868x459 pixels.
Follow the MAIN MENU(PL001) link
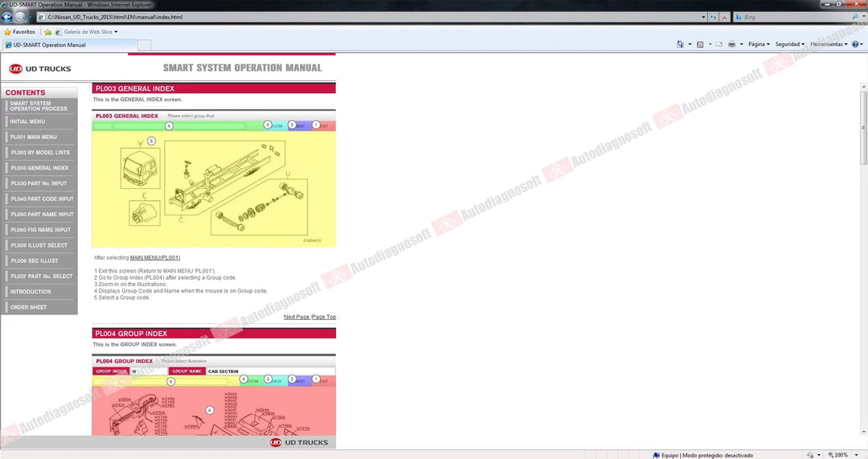point(155,257)
